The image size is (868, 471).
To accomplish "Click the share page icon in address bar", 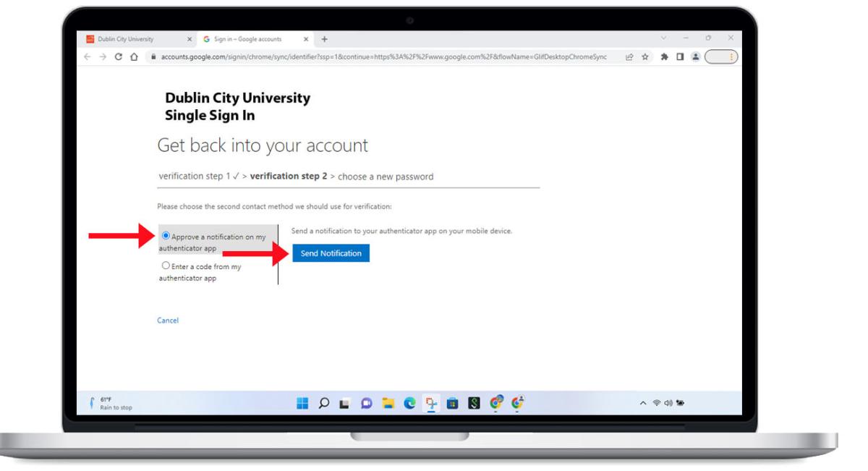I will [630, 56].
